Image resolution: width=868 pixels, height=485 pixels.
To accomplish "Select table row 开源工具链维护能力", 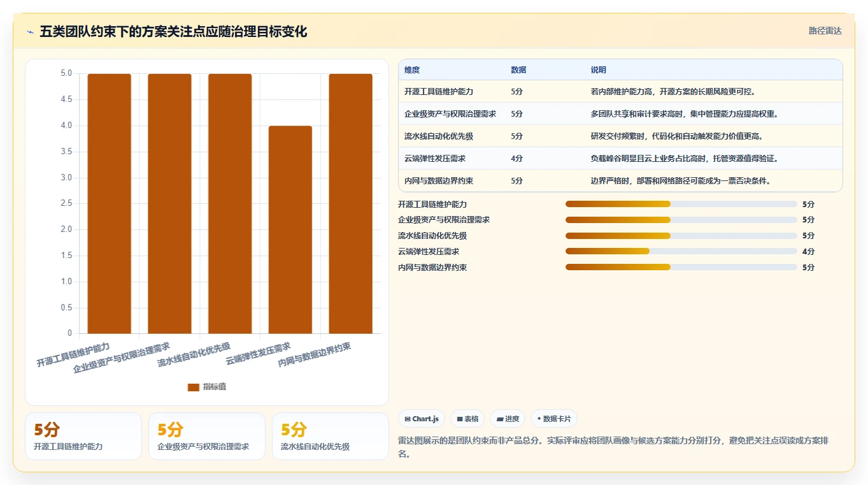I will 620,92.
